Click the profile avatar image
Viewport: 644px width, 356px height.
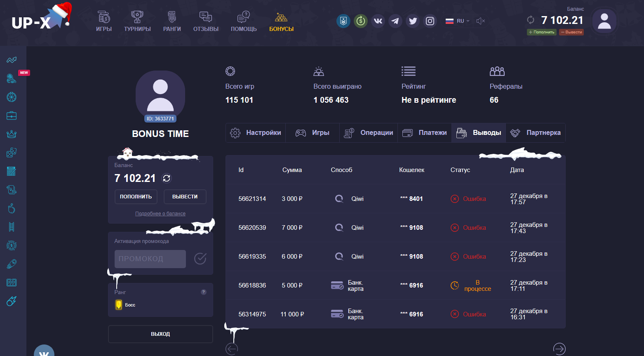click(x=160, y=95)
